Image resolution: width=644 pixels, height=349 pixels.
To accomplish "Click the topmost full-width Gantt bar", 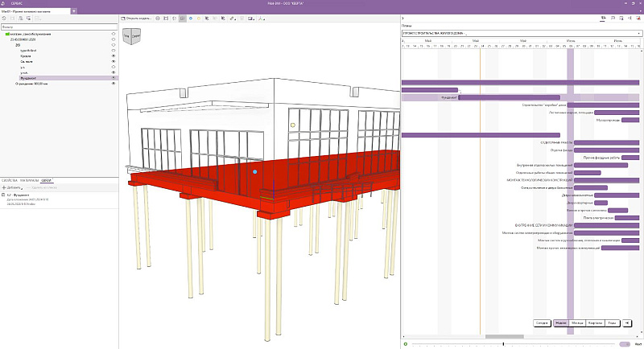I will [520, 83].
